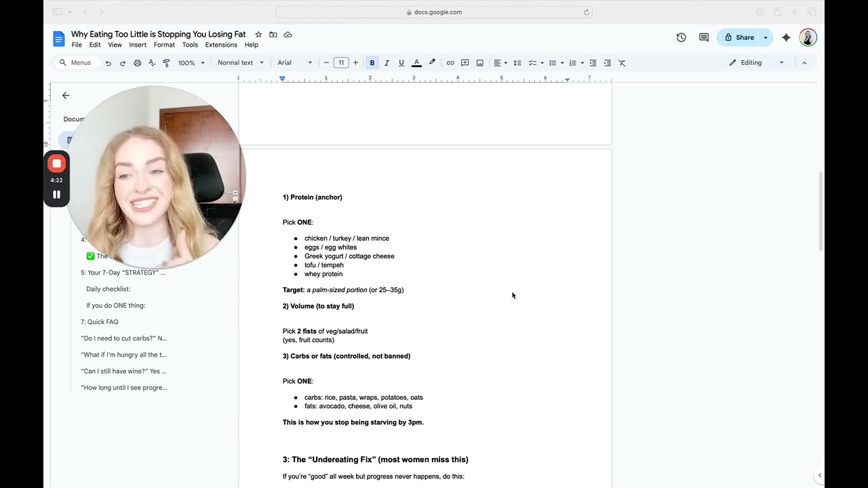Search the Menus box
This screenshot has width=868, height=488.
(76, 63)
